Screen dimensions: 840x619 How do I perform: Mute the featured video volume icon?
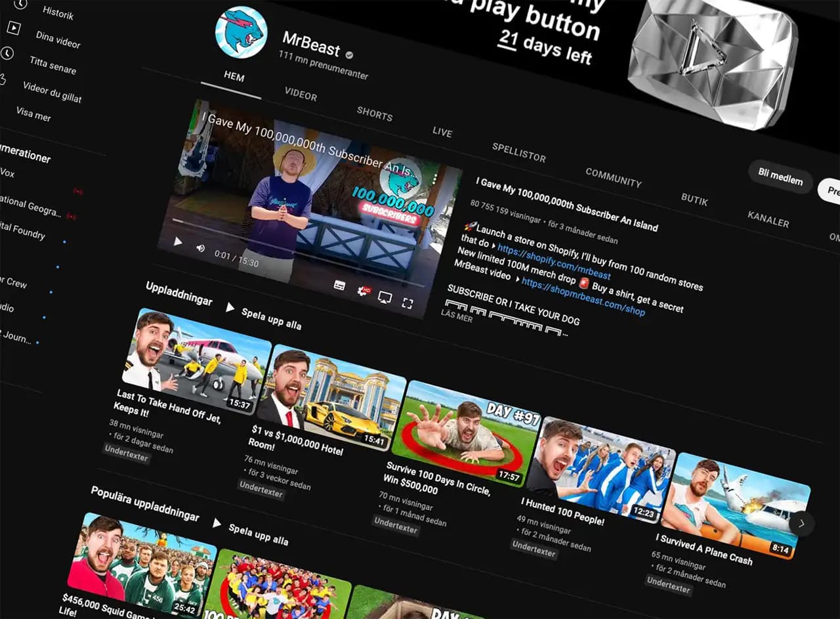200,247
